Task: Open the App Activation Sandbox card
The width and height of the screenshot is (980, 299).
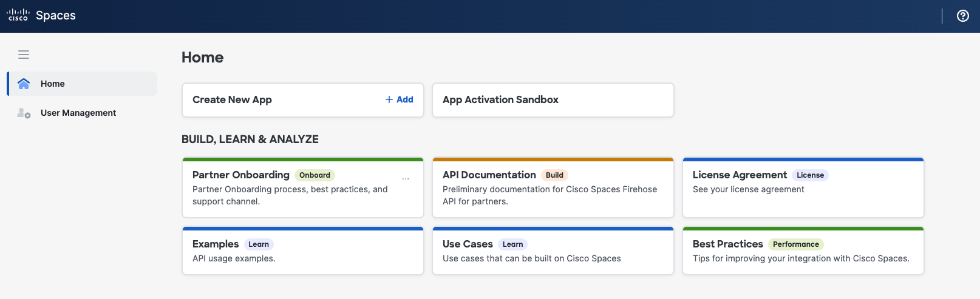Action: click(x=553, y=100)
